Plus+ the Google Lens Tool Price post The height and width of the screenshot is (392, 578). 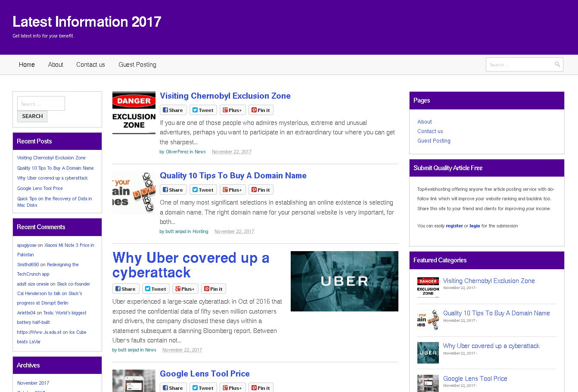233,388
